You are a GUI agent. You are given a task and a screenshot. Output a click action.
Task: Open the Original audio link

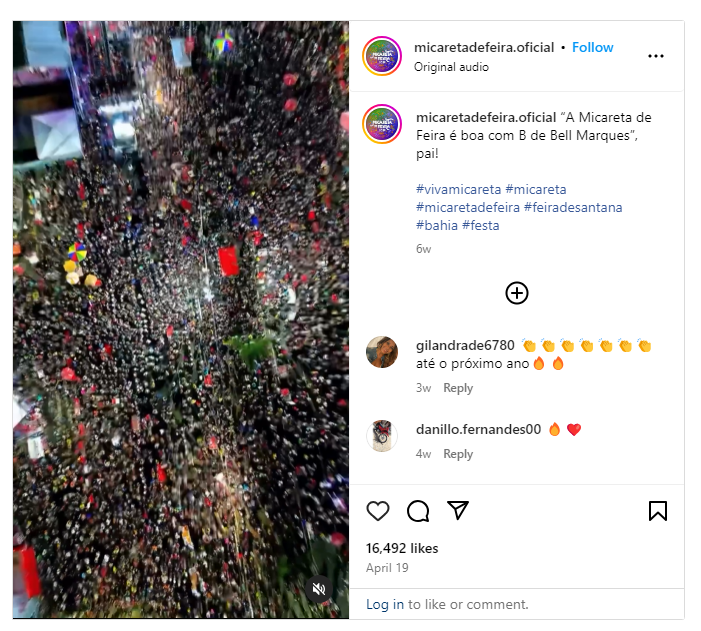pyautogui.click(x=451, y=67)
